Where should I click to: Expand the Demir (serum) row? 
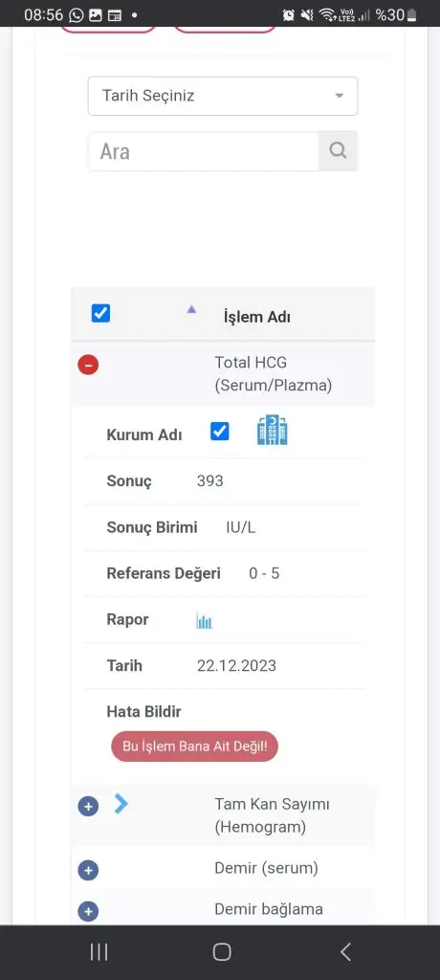click(x=88, y=870)
